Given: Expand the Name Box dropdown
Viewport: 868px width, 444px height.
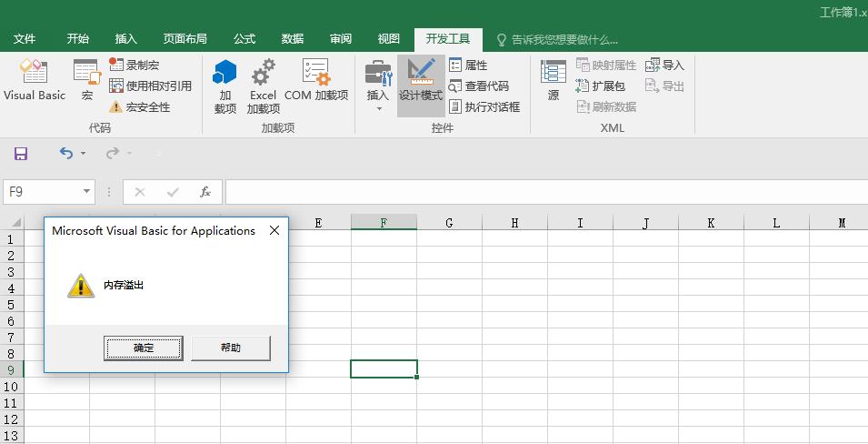Looking at the screenshot, I should 86,192.
